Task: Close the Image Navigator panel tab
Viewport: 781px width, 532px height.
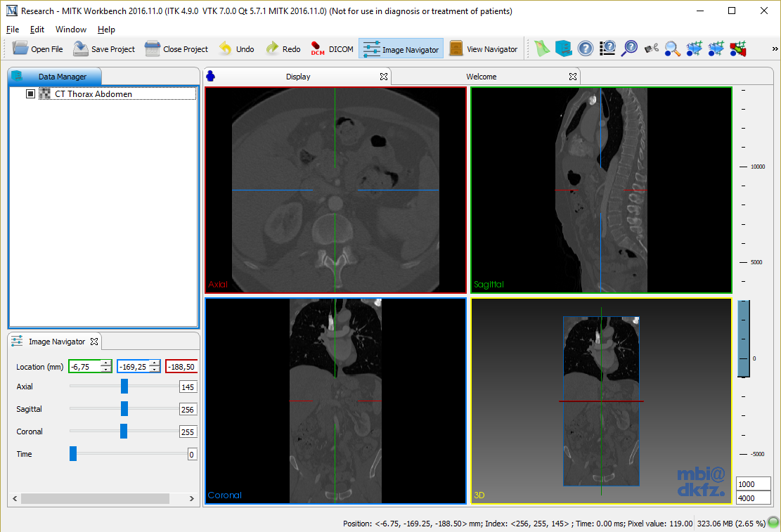Action: [94, 342]
